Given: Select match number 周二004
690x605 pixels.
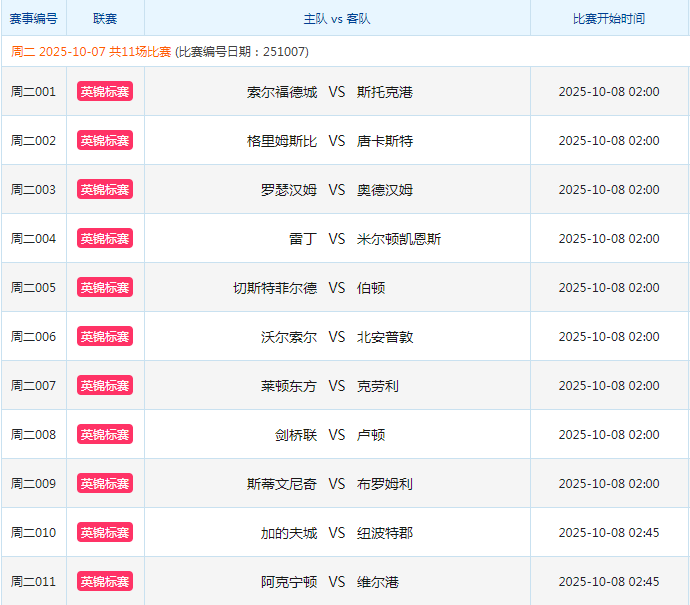Looking at the screenshot, I should pos(33,239).
